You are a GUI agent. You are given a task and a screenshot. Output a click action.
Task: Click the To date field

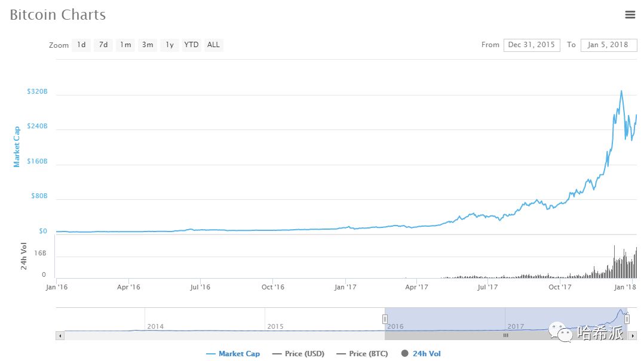point(608,45)
